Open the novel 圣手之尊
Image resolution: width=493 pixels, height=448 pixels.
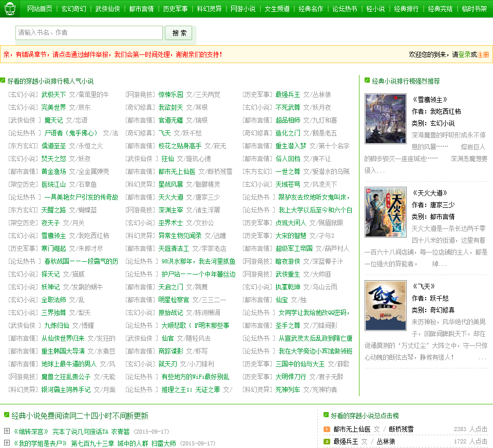click(288, 325)
